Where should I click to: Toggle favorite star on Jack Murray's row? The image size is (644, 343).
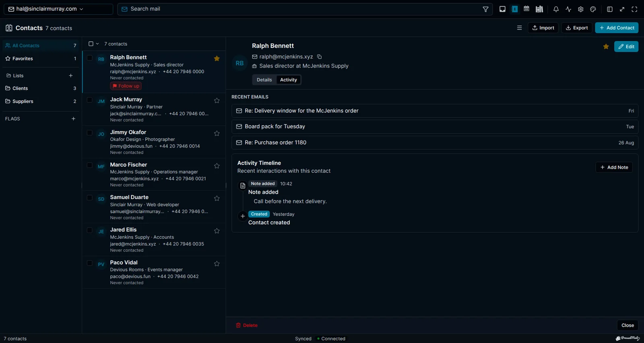pyautogui.click(x=217, y=101)
